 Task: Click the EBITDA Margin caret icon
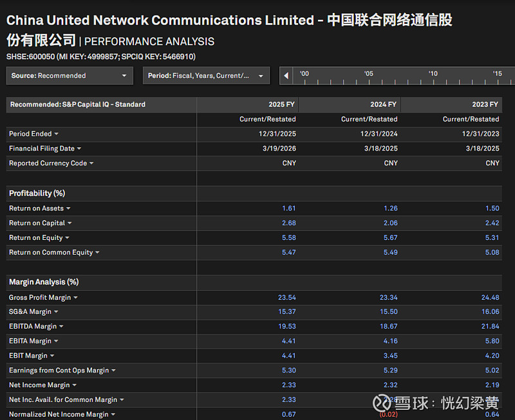(x=61, y=327)
